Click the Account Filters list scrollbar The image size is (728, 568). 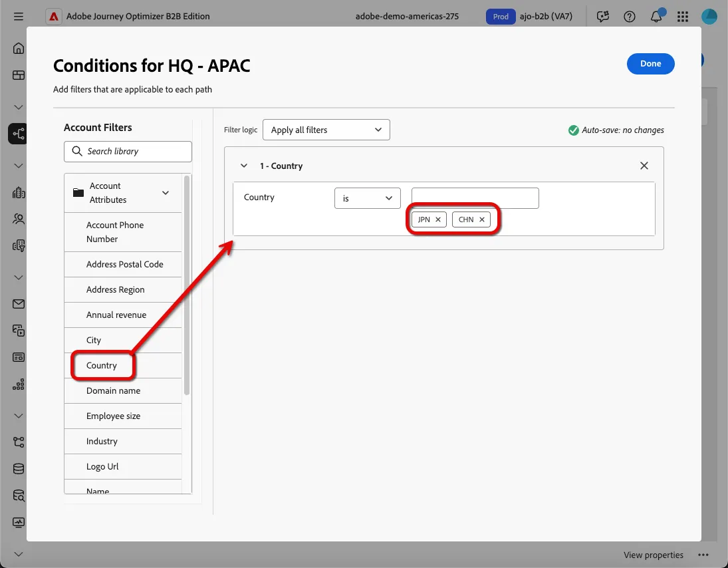pos(187,285)
